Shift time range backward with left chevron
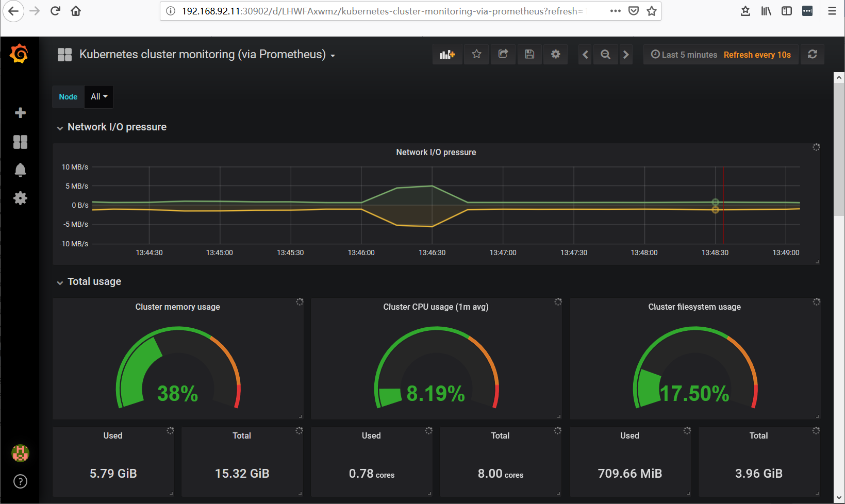The width and height of the screenshot is (845, 504). click(x=585, y=54)
